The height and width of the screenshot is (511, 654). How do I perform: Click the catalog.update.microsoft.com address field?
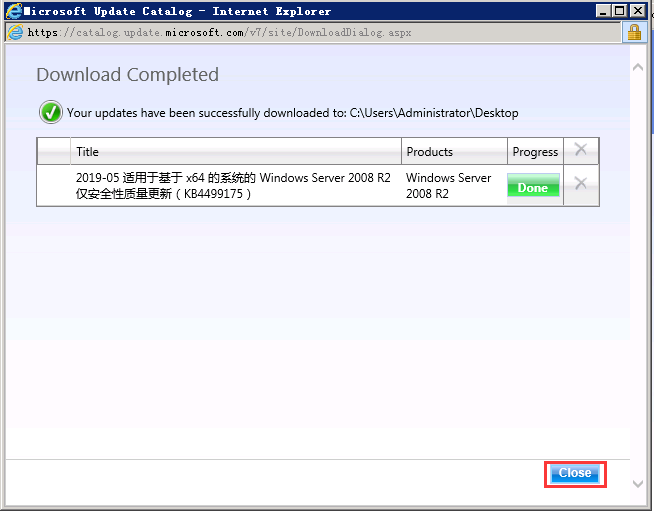220,32
